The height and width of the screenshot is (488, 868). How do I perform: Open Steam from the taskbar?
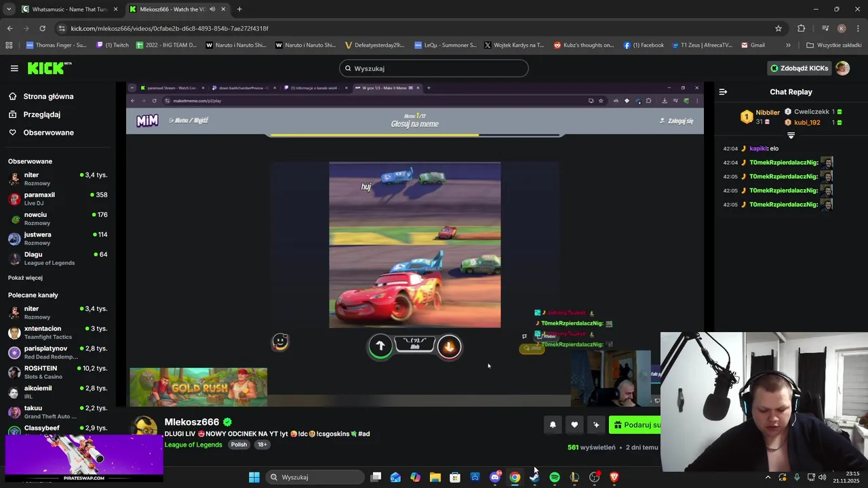coord(534,477)
